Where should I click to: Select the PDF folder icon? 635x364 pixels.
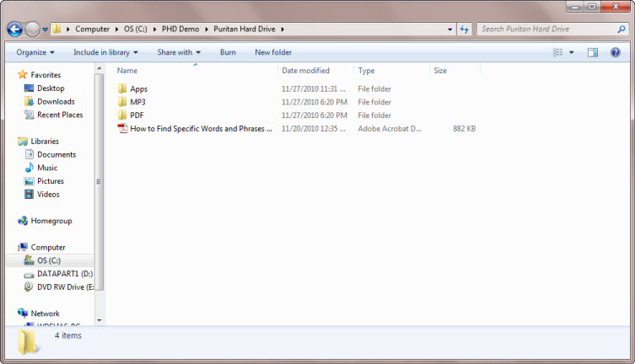tap(122, 115)
